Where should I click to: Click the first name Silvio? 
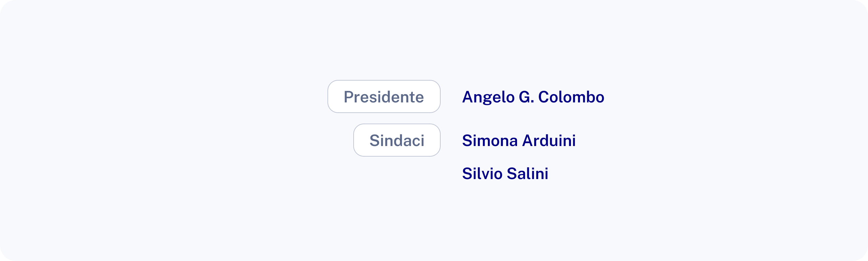(x=482, y=173)
